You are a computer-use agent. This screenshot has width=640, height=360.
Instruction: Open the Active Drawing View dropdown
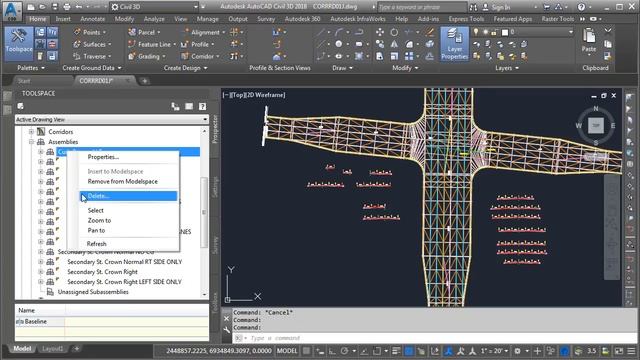111,119
